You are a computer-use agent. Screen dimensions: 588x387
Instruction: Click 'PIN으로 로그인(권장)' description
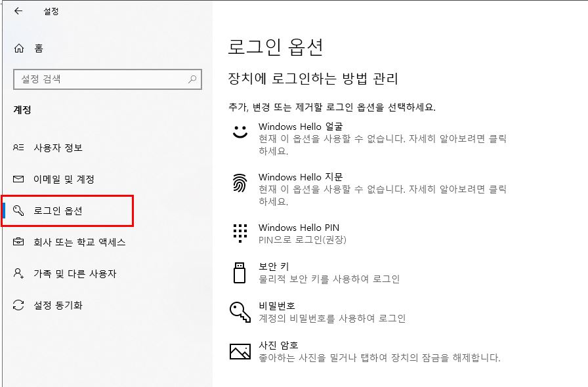[303, 239]
